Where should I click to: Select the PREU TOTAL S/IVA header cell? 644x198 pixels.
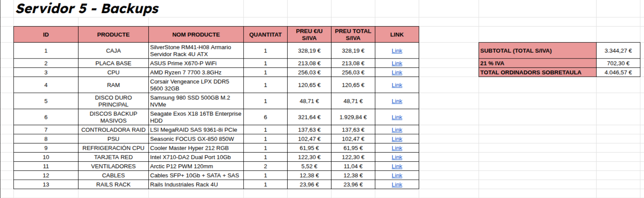tap(353, 34)
